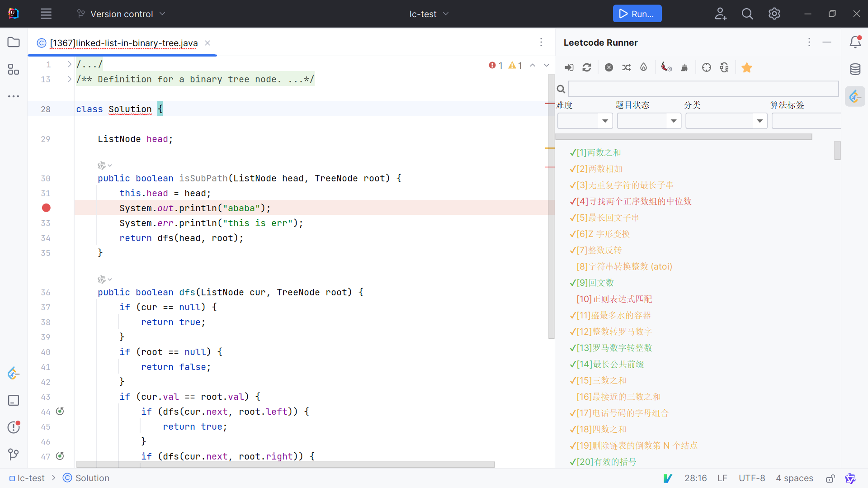Click the circled X icon in Leetcode toolbar
Screen dimensions: 868x488
click(609, 67)
